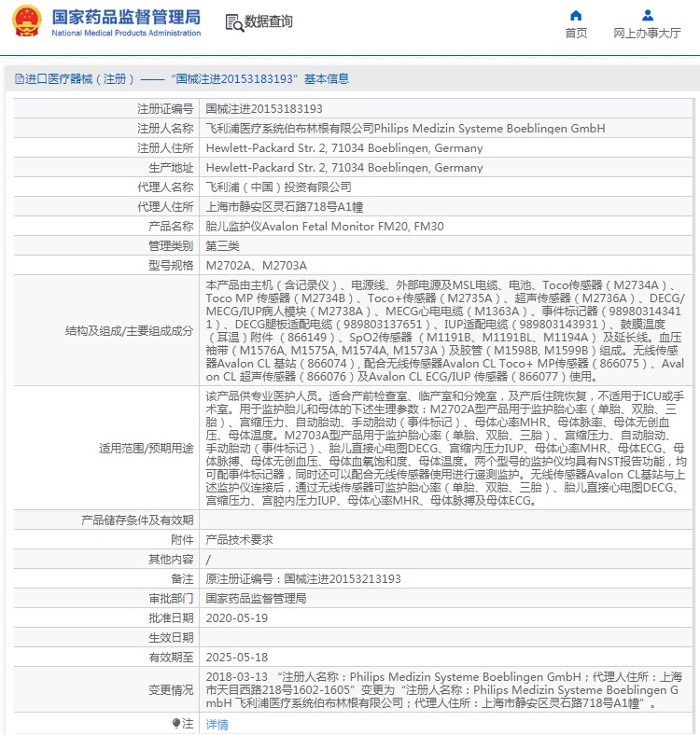Click the 生产地址 label
The image size is (700, 735).
point(171,168)
